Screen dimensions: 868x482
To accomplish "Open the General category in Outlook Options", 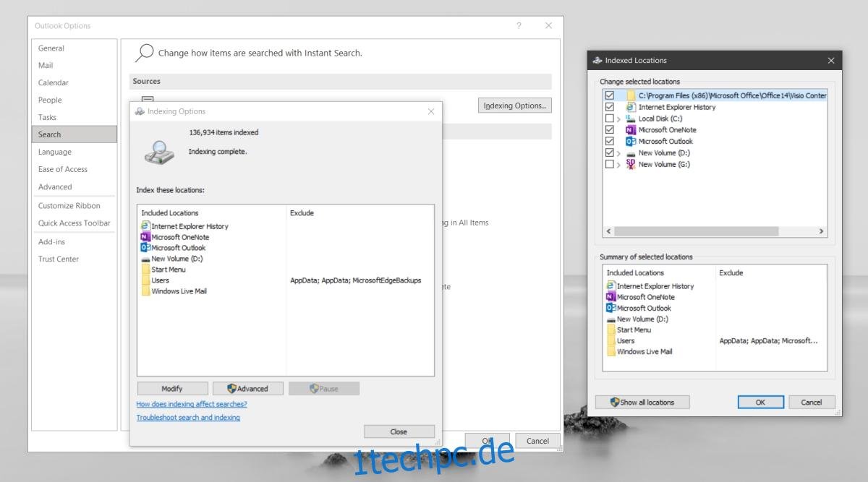I will tap(74, 48).
